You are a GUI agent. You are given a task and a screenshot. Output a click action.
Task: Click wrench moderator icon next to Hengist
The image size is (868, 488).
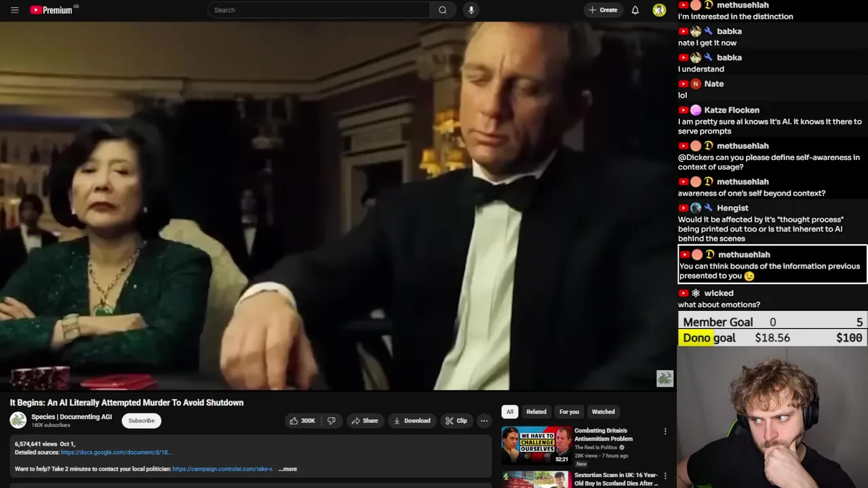(708, 208)
